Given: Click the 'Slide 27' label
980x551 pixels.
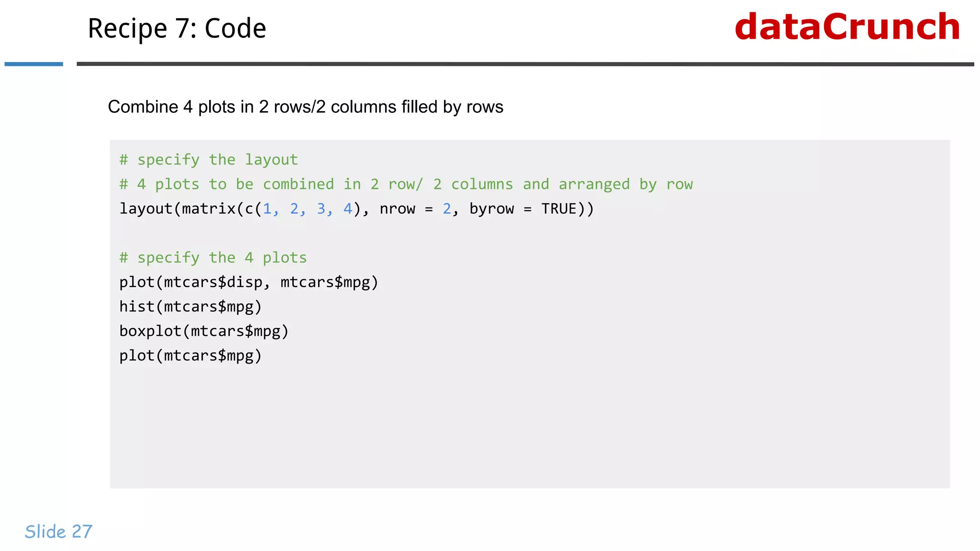Looking at the screenshot, I should tap(58, 531).
